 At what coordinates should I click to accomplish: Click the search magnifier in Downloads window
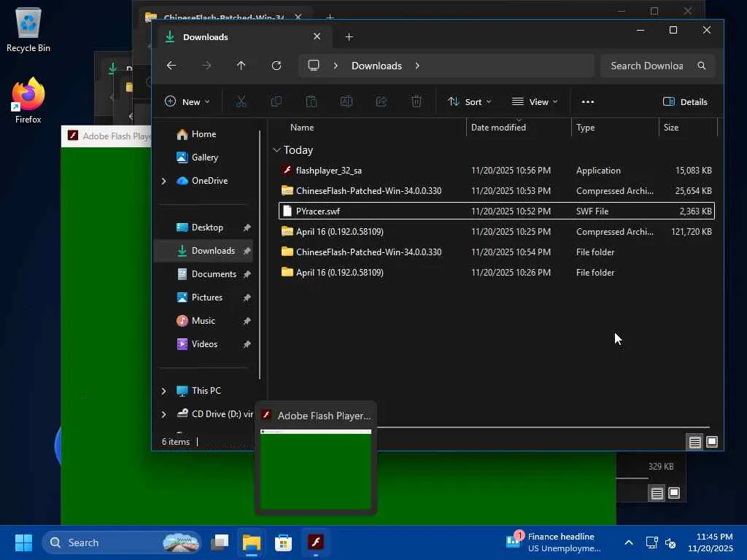(x=702, y=66)
